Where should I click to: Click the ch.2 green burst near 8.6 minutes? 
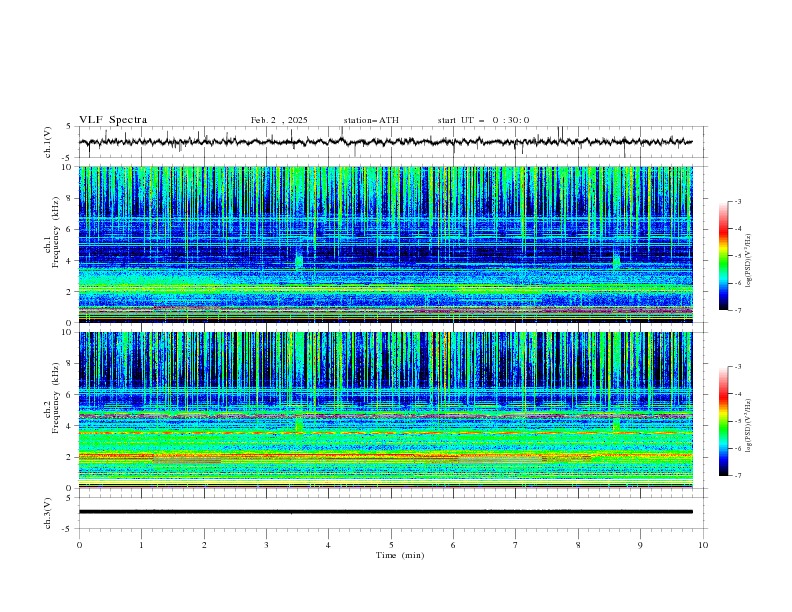616,423
